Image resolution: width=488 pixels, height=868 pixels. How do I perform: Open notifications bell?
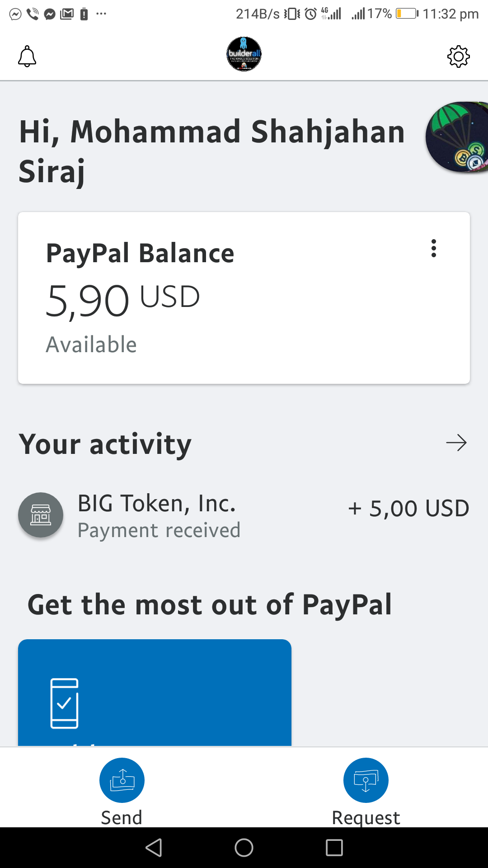(x=27, y=57)
